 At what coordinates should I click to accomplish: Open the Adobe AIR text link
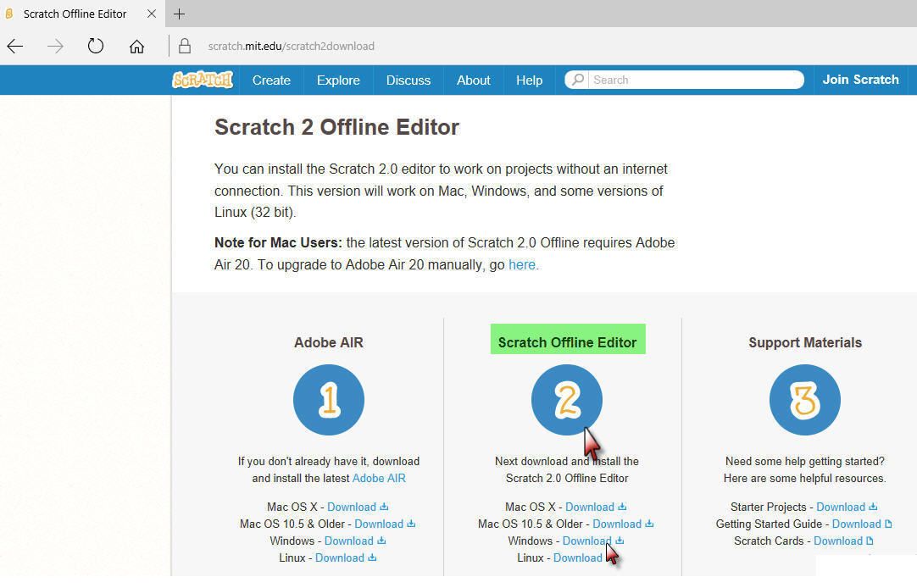pos(378,478)
